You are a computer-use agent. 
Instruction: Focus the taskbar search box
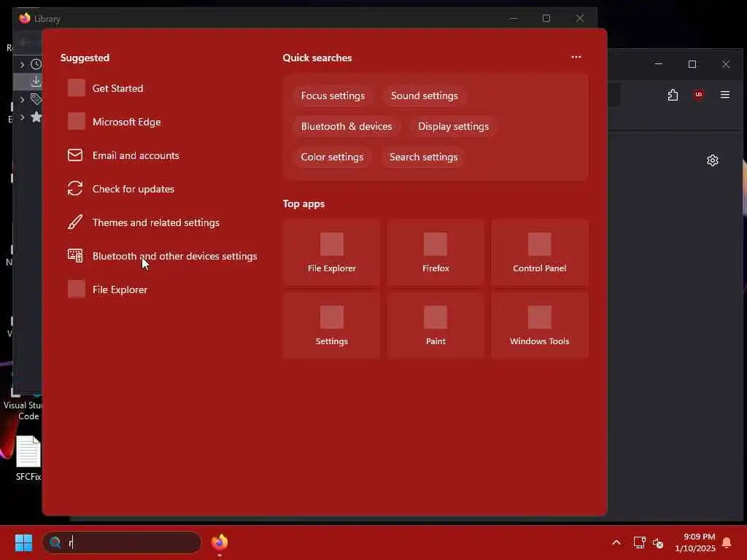122,542
